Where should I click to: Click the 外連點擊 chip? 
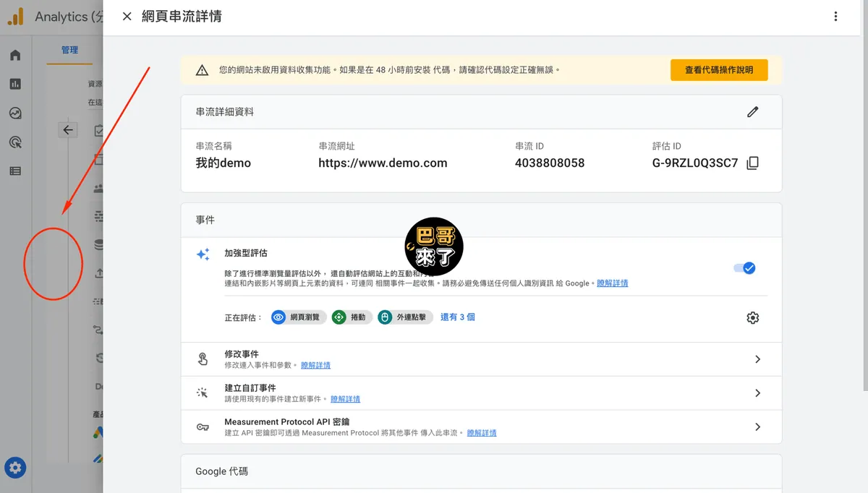406,317
